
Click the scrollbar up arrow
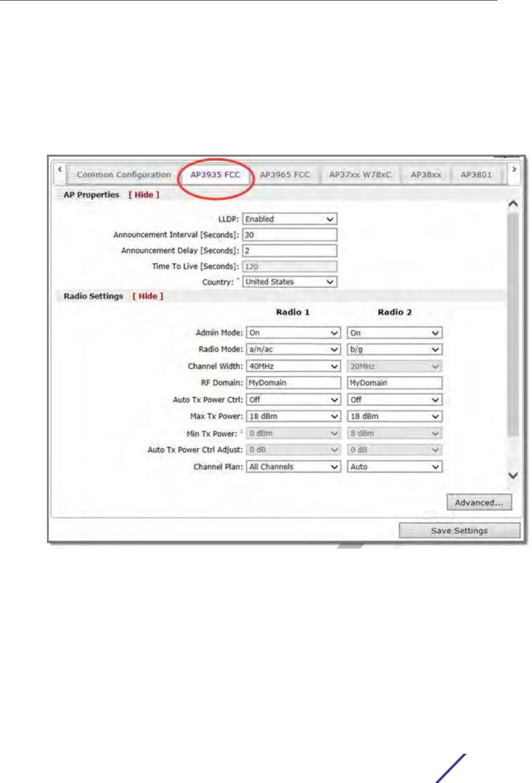(513, 204)
